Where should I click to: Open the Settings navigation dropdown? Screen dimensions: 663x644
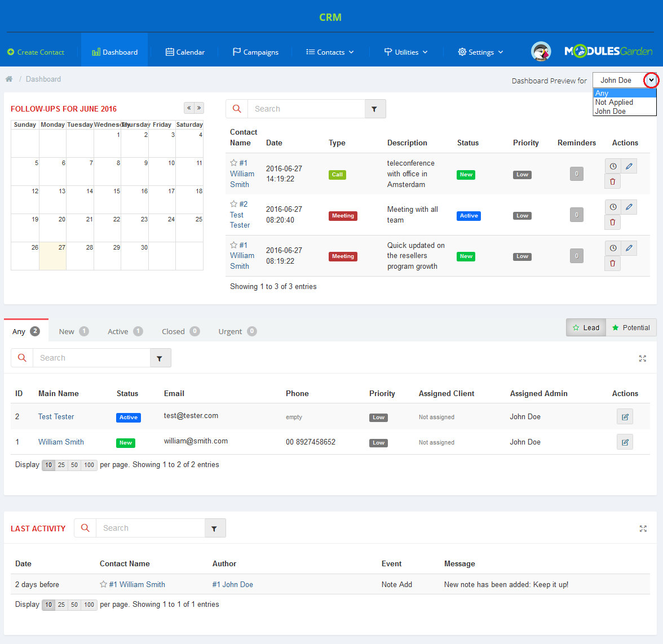(x=481, y=52)
